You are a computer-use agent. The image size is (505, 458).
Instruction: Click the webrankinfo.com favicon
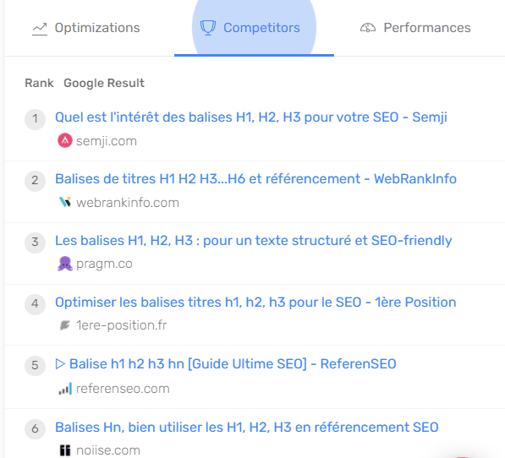point(65,202)
